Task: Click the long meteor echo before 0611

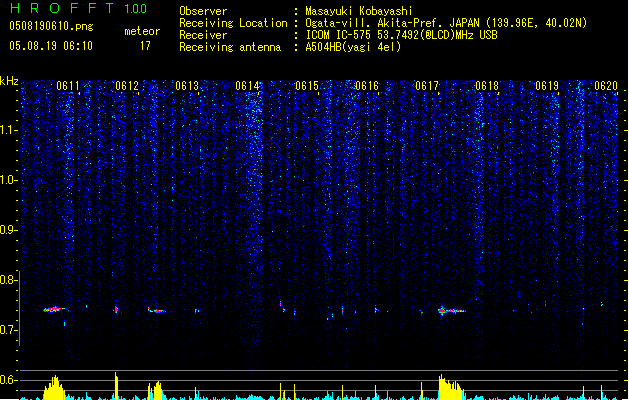Action: tap(55, 309)
